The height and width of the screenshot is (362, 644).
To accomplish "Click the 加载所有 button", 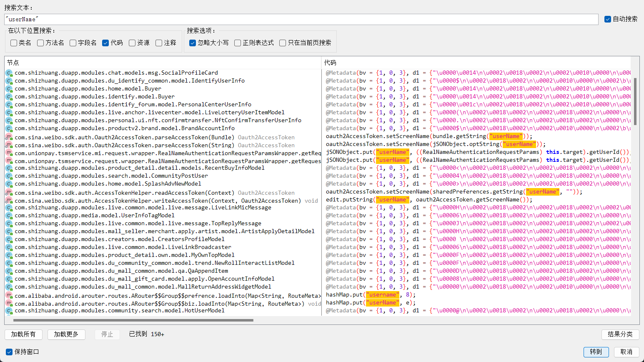I will (x=23, y=334).
